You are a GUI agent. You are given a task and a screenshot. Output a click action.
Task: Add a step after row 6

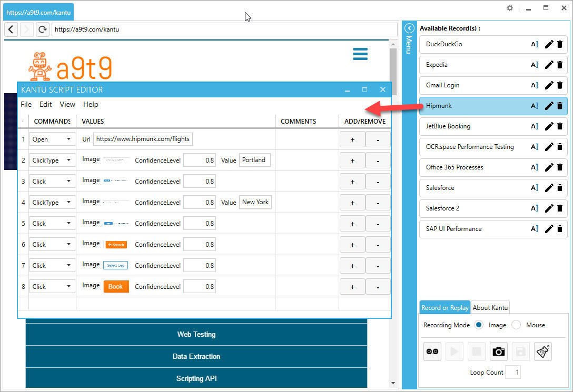(352, 245)
